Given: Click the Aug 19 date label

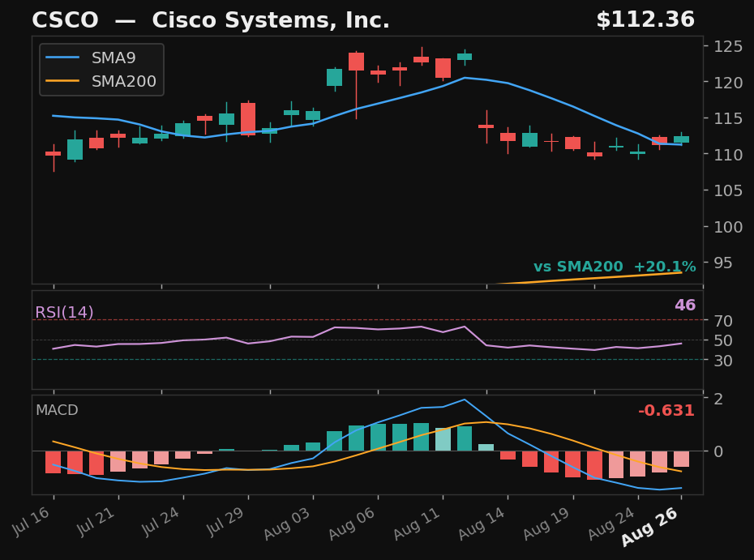Looking at the screenshot, I should [x=547, y=524].
